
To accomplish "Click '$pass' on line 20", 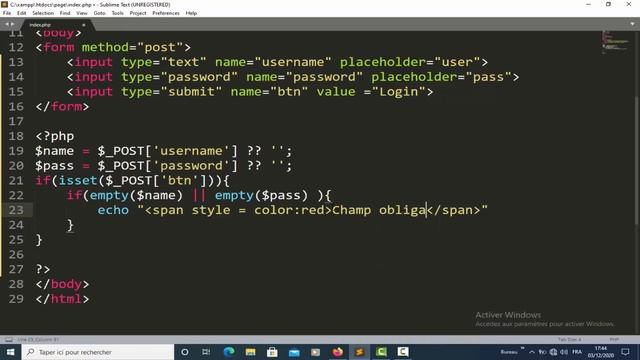I will (55, 166).
